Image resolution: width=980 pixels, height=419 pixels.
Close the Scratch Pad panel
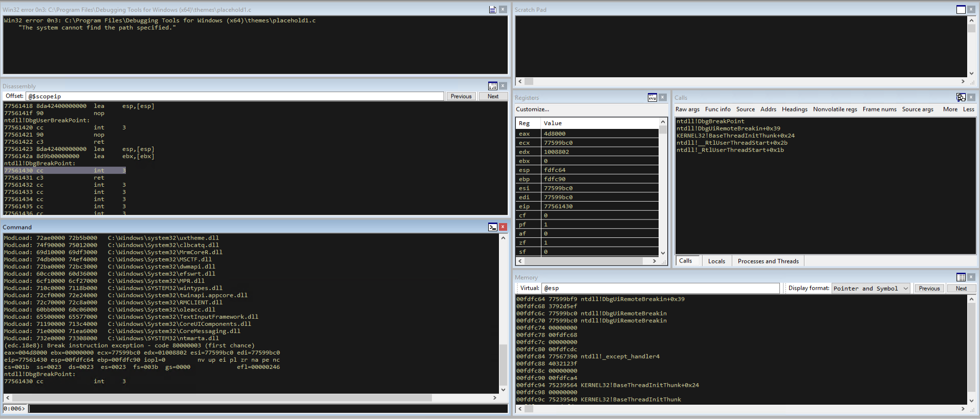tap(971, 10)
